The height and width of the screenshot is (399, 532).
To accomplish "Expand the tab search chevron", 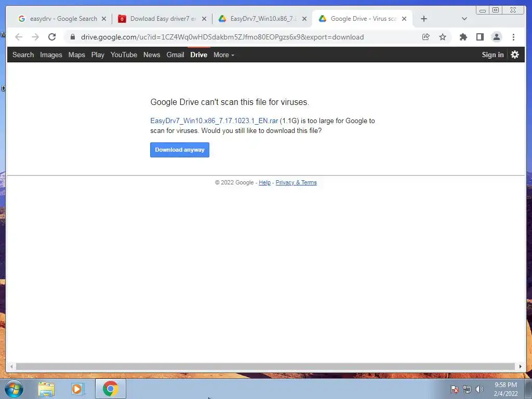I will tap(464, 19).
